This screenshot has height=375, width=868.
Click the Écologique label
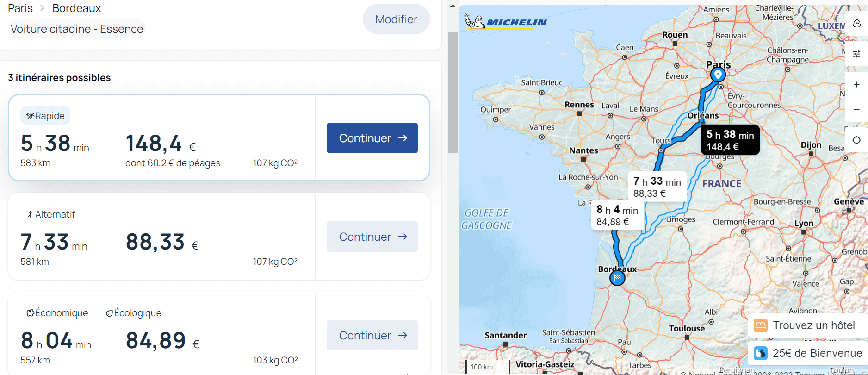pyautogui.click(x=137, y=313)
